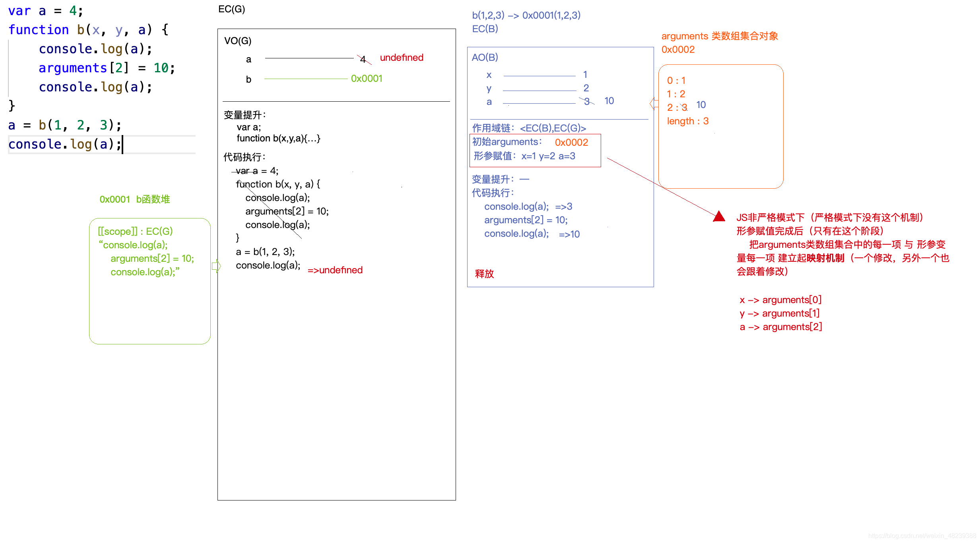
Task: Click the red triangle arrowhead
Action: point(719,217)
